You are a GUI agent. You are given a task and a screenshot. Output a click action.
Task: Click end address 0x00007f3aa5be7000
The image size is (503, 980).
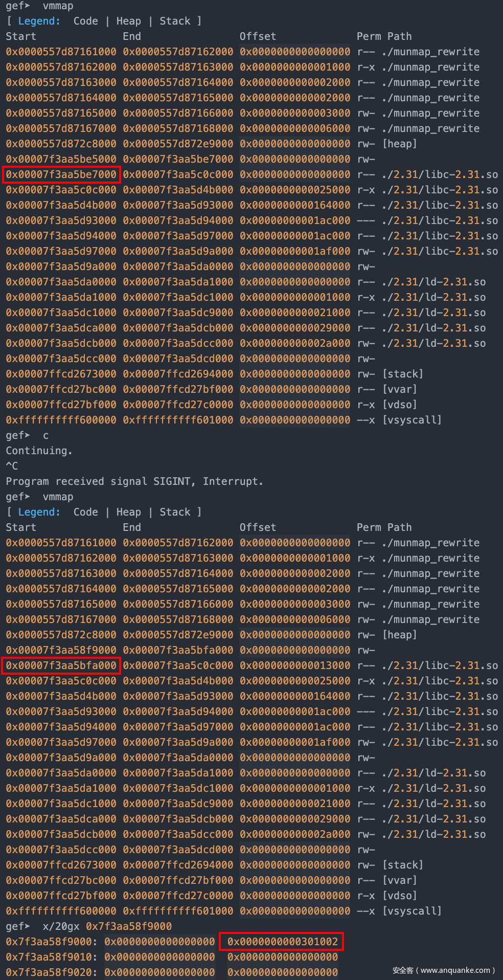pos(178,159)
